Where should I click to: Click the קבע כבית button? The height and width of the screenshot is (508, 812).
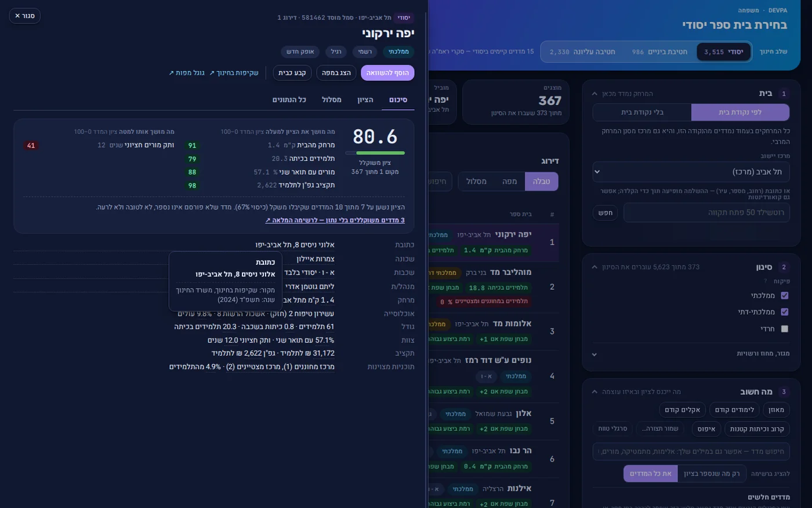click(x=292, y=73)
